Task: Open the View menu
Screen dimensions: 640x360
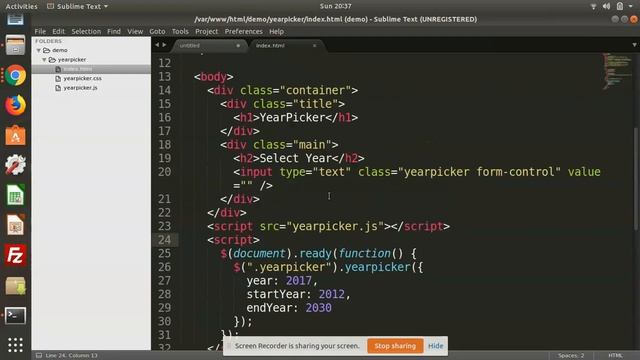Action: pos(135,31)
